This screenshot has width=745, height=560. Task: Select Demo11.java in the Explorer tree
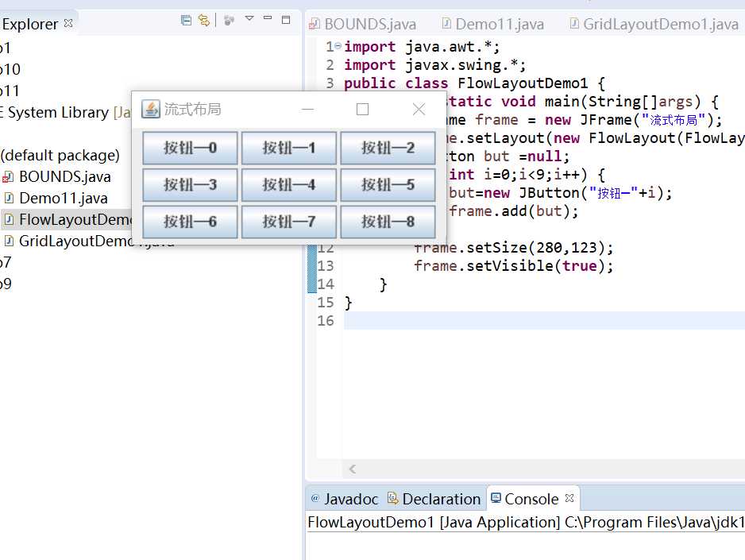pyautogui.click(x=64, y=198)
